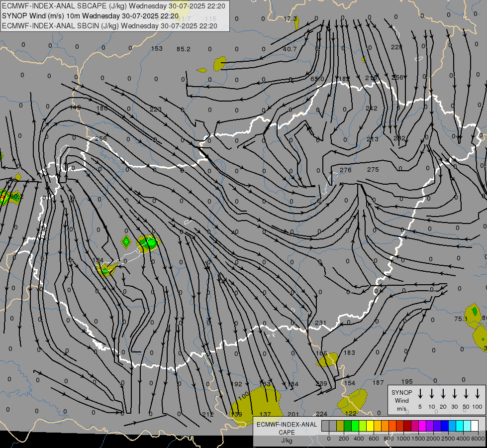Select the white CAPE legend swatch
This screenshot has height=448, width=487.
pyautogui.click(x=475, y=426)
